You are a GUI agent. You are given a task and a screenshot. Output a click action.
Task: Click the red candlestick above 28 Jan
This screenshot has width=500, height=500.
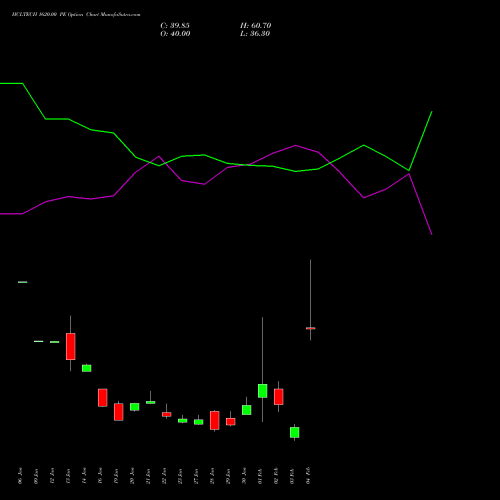tap(215, 420)
